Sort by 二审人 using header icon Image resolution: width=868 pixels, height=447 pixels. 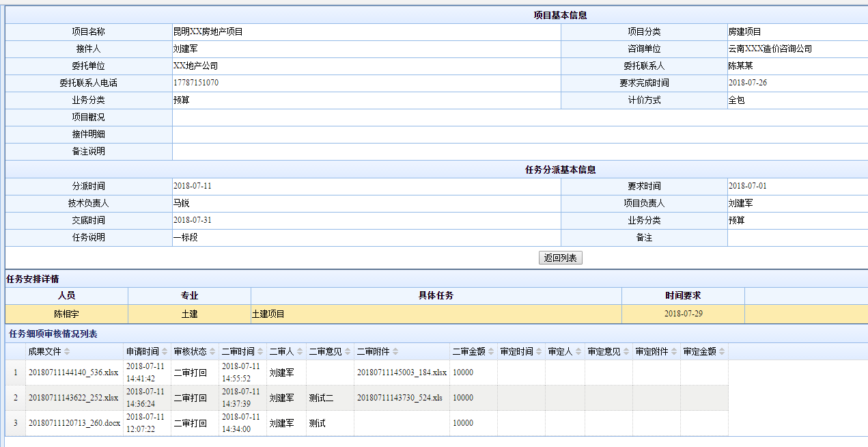pos(300,352)
